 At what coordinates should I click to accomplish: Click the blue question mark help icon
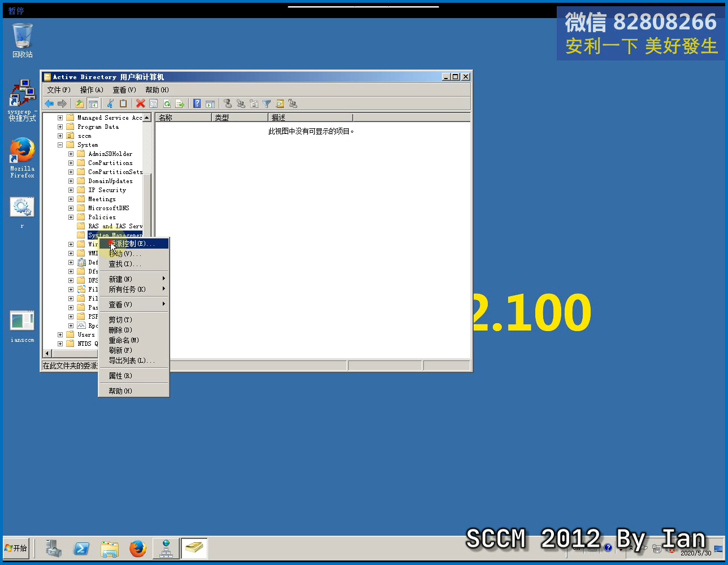pyautogui.click(x=197, y=103)
